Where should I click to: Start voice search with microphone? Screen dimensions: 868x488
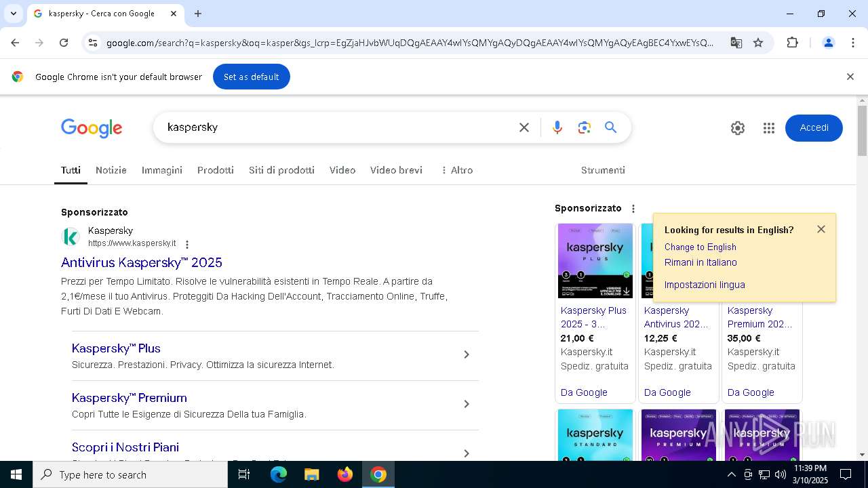tap(557, 127)
